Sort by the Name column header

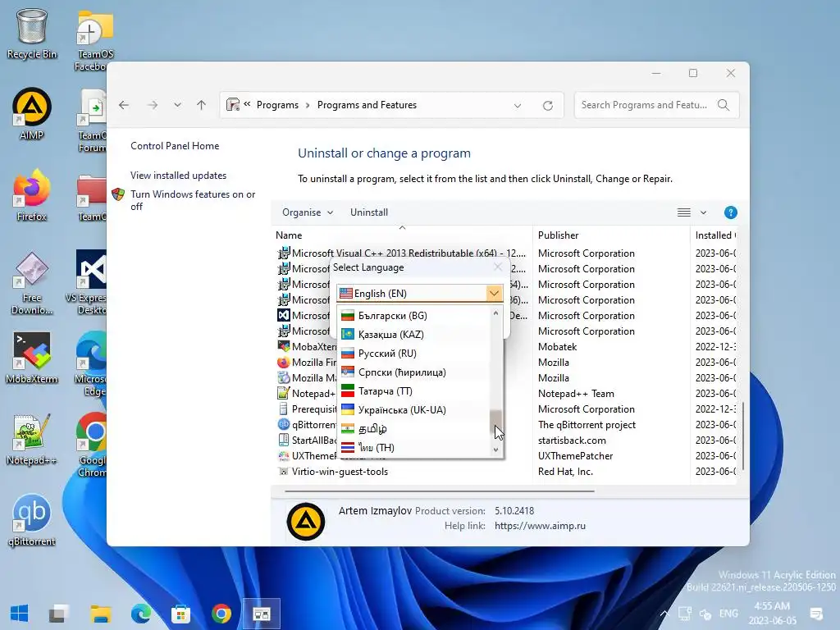coord(402,235)
